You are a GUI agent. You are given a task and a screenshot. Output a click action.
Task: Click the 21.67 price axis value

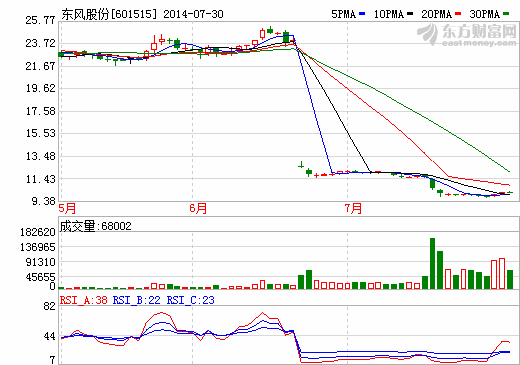[x=40, y=66]
